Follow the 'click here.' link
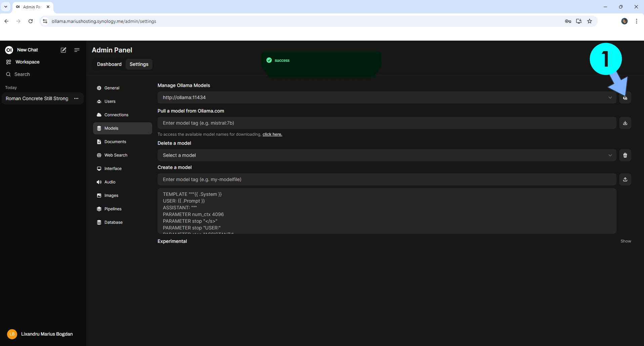This screenshot has width=644, height=346. click(272, 134)
